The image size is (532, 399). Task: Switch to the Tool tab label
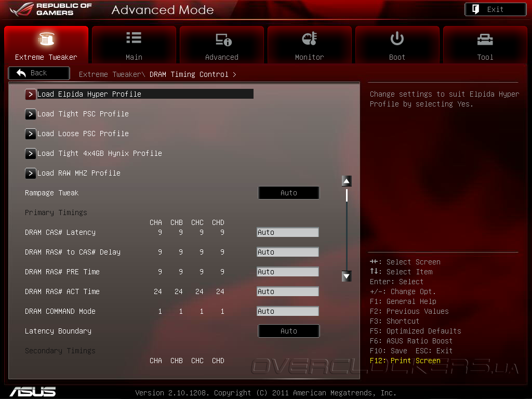pyautogui.click(x=485, y=57)
